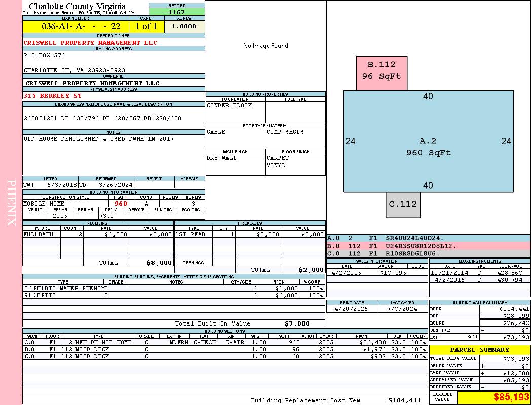This screenshot has height=405, width=532.
Task: Click the blue A.2 960 SqFt sketch area
Action: tap(428, 146)
